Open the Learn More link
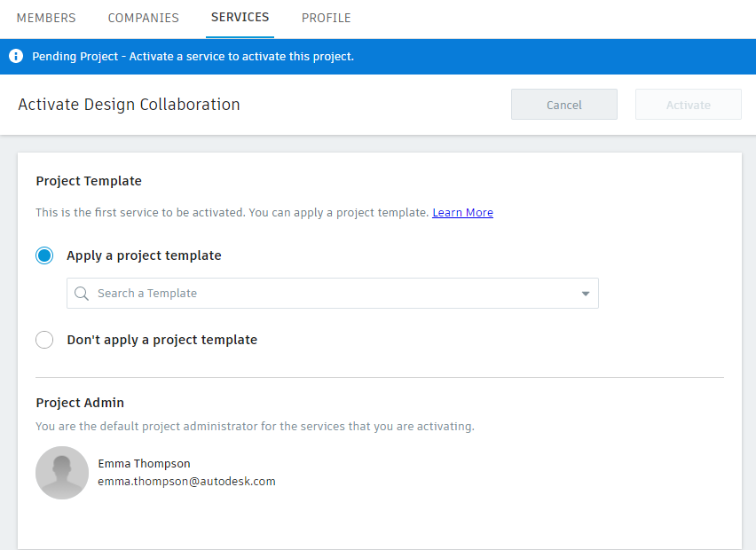This screenshot has width=756, height=550. click(x=462, y=212)
